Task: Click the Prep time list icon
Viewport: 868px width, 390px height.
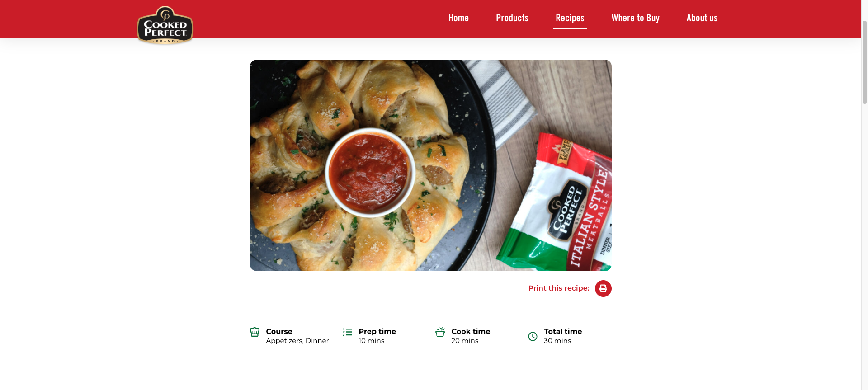Action: click(348, 332)
